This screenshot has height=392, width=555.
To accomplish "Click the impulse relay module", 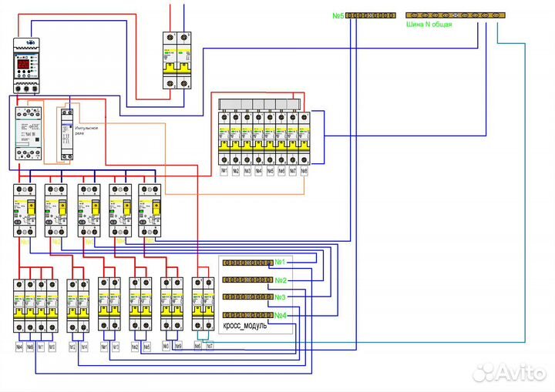I will pos(68,136).
